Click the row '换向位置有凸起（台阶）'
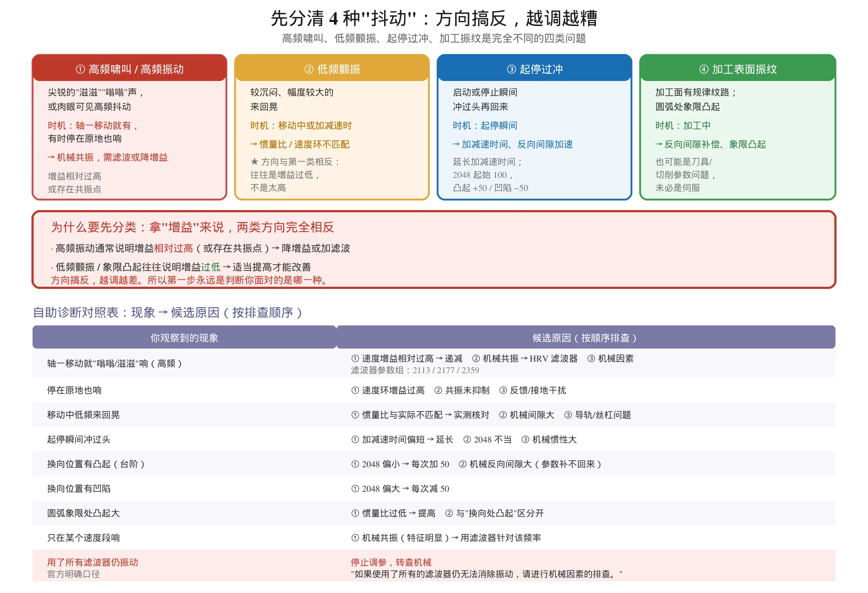This screenshot has height=593, width=868. point(434,464)
